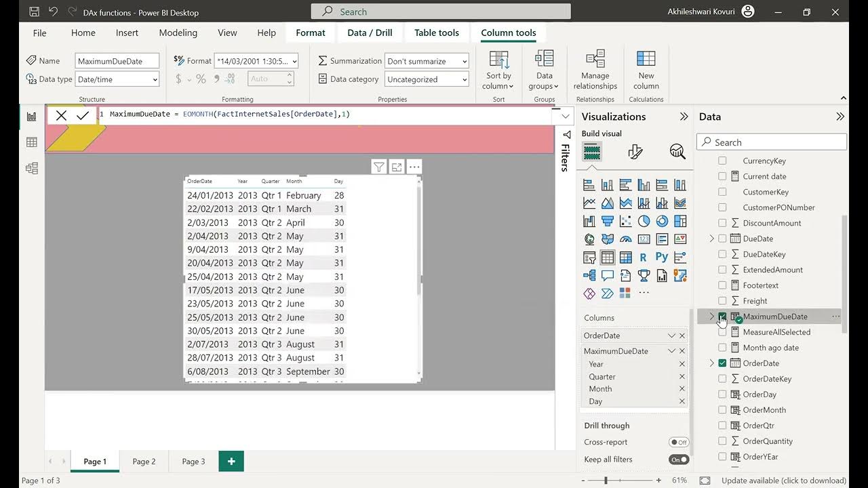The height and width of the screenshot is (488, 868).
Task: Select the donut chart visual
Action: pyautogui.click(x=662, y=221)
